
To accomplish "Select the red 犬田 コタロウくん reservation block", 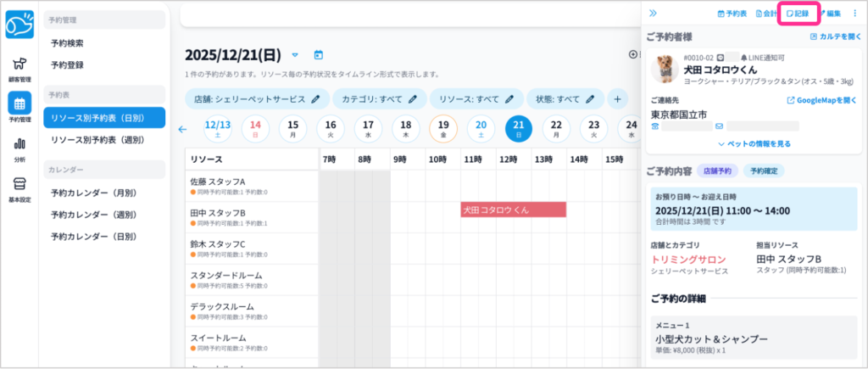I will tap(513, 210).
